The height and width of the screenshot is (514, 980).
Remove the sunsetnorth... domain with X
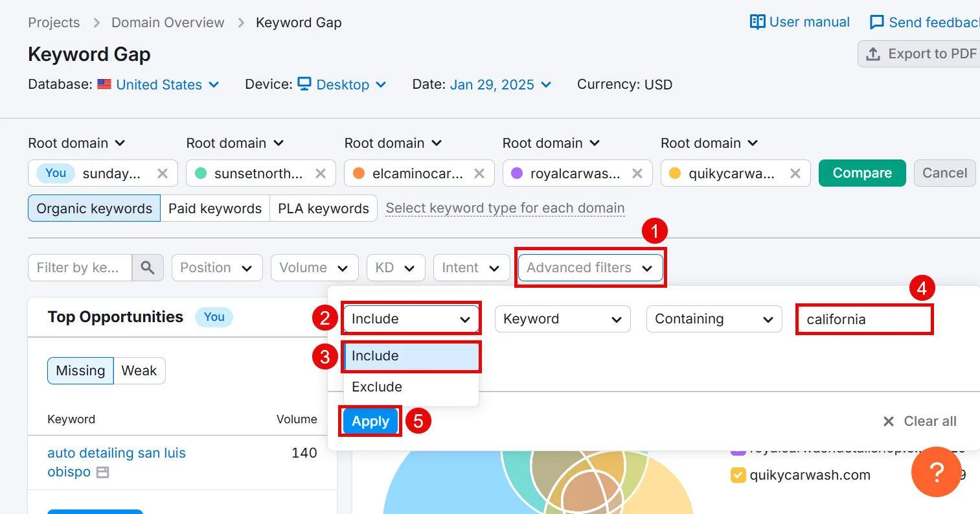321,173
